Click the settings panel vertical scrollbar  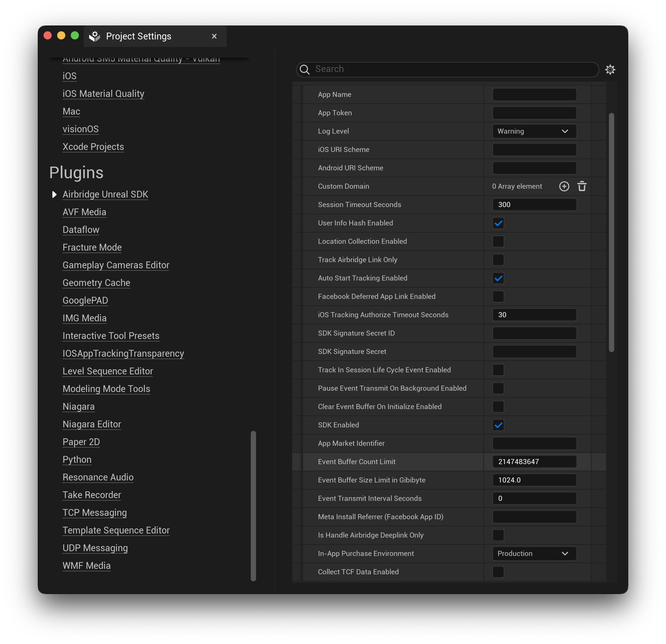click(x=611, y=233)
